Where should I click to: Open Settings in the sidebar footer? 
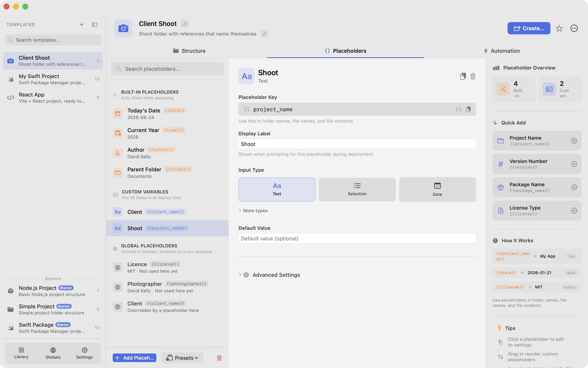coord(84,353)
